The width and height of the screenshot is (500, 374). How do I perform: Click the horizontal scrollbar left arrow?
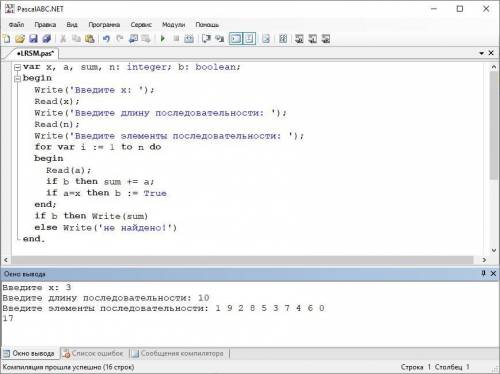(x=6, y=260)
